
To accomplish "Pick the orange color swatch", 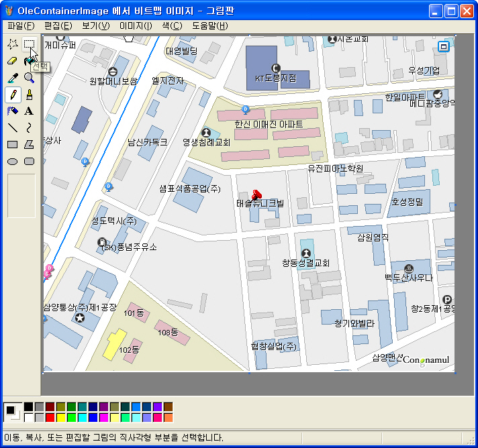I will 169,418.
